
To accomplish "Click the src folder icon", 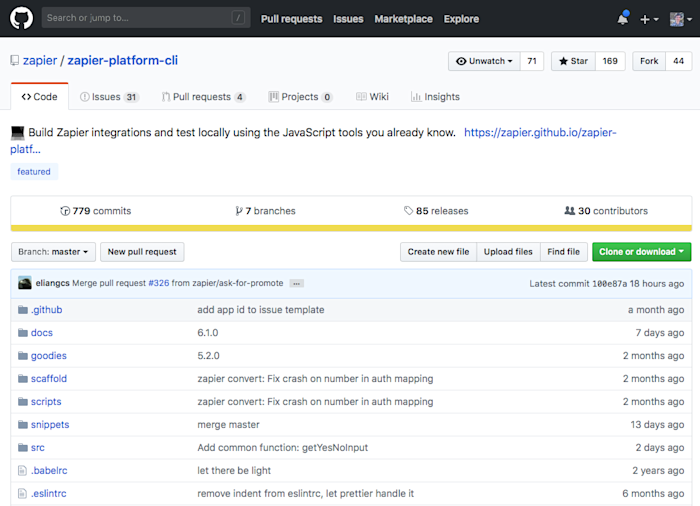I will pyautogui.click(x=23, y=447).
